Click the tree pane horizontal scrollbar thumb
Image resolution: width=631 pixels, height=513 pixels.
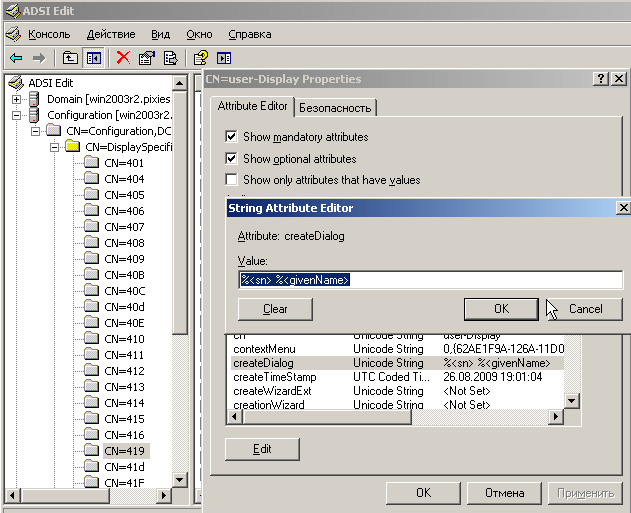click(x=64, y=495)
